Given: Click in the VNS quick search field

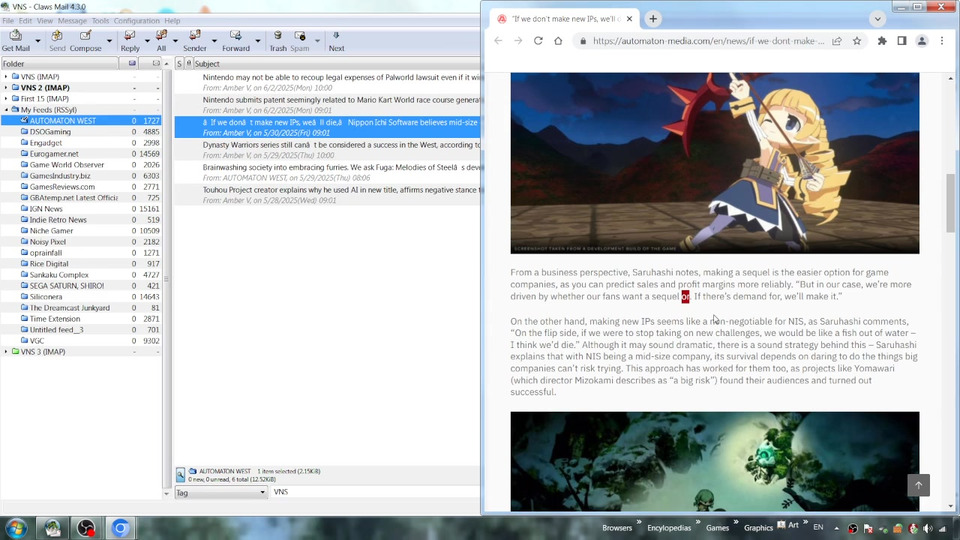Looking at the screenshot, I should pyautogui.click(x=375, y=492).
